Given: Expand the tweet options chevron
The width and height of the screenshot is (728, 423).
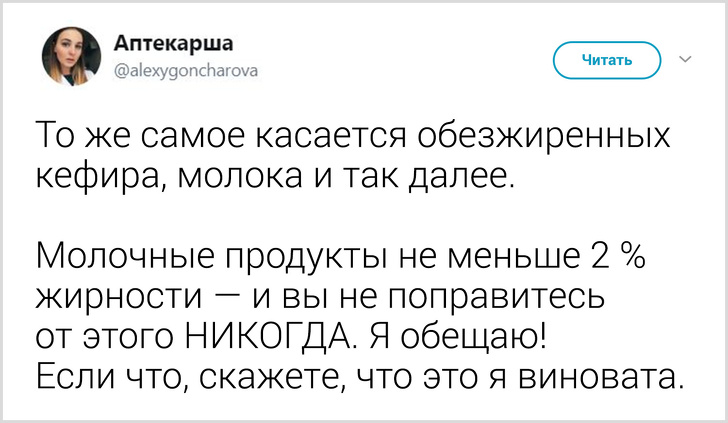Looking at the screenshot, I should [x=685, y=59].
